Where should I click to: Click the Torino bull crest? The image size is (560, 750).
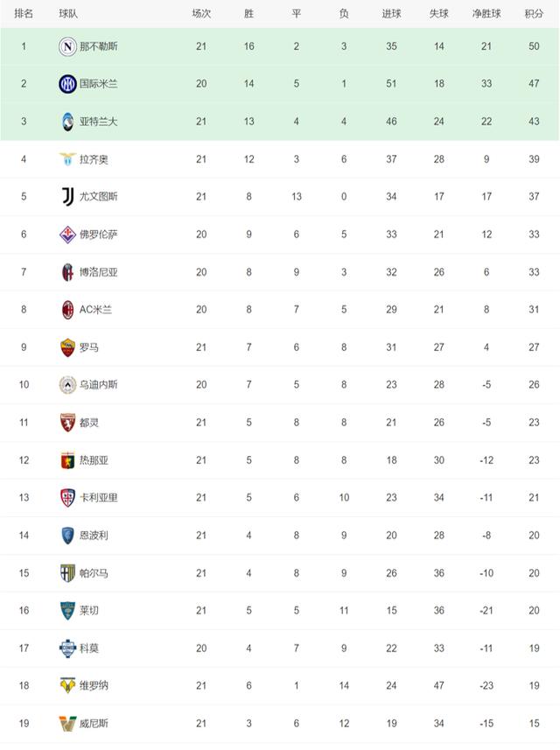tap(67, 423)
